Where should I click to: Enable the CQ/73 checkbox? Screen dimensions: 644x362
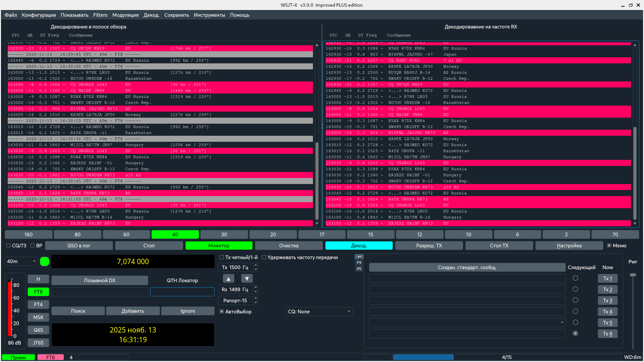(8, 246)
